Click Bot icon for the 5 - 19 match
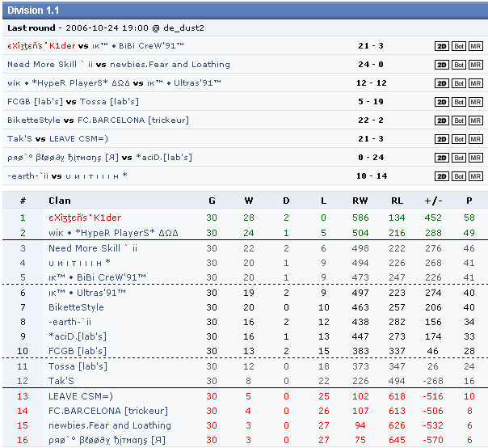The image size is (488, 448). (459, 102)
